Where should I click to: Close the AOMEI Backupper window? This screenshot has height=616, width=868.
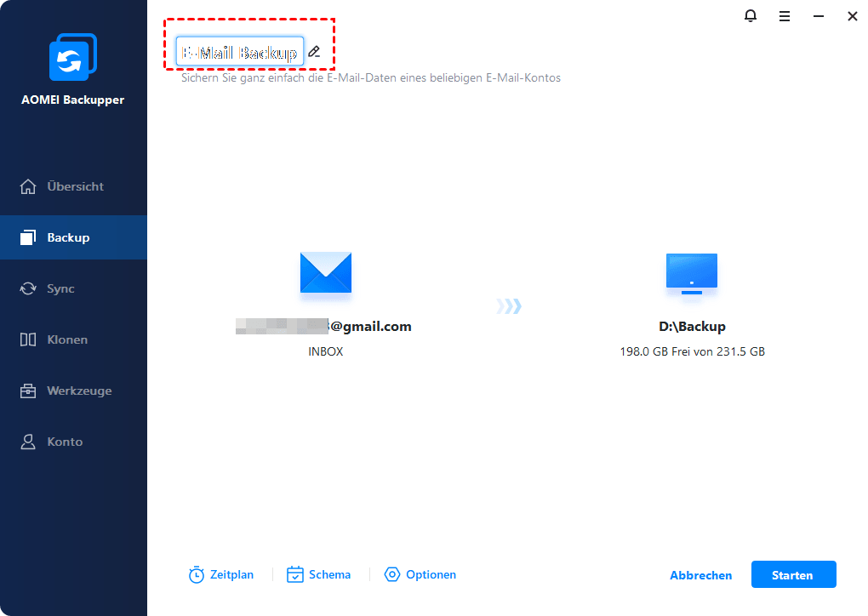click(853, 17)
